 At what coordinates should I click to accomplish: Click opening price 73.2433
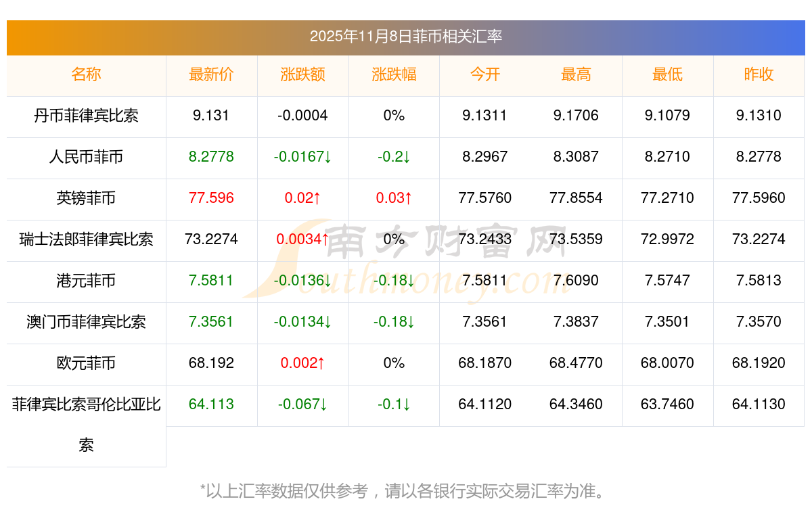pyautogui.click(x=485, y=239)
